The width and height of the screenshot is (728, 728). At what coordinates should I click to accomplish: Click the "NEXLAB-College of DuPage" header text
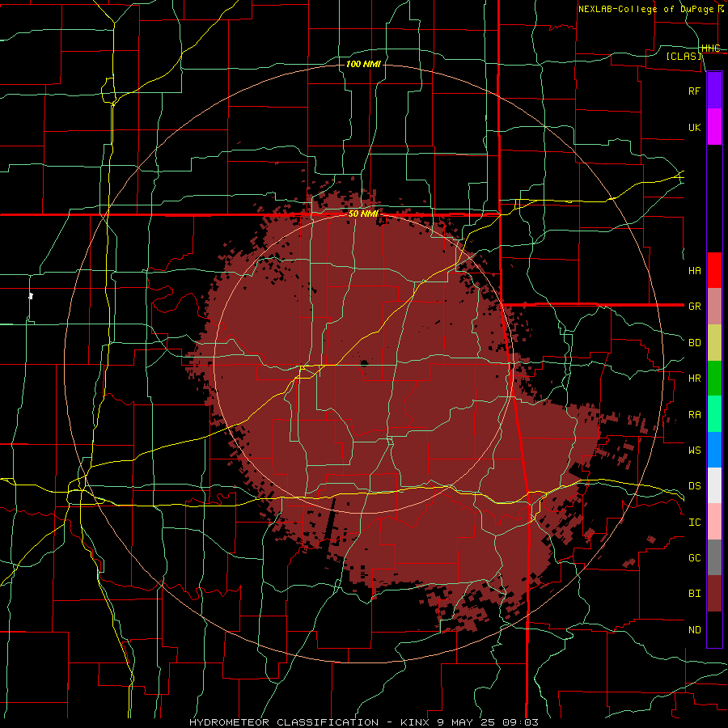pyautogui.click(x=645, y=9)
